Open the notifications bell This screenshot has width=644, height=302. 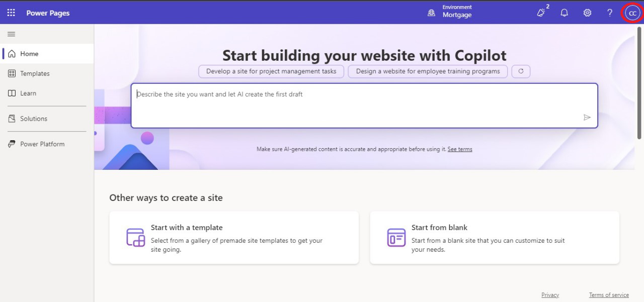point(564,13)
